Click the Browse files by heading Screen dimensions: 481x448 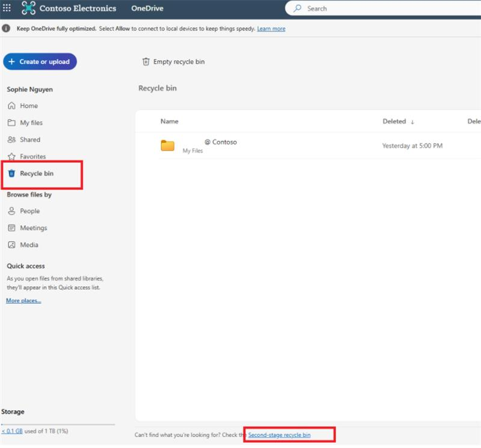click(29, 195)
